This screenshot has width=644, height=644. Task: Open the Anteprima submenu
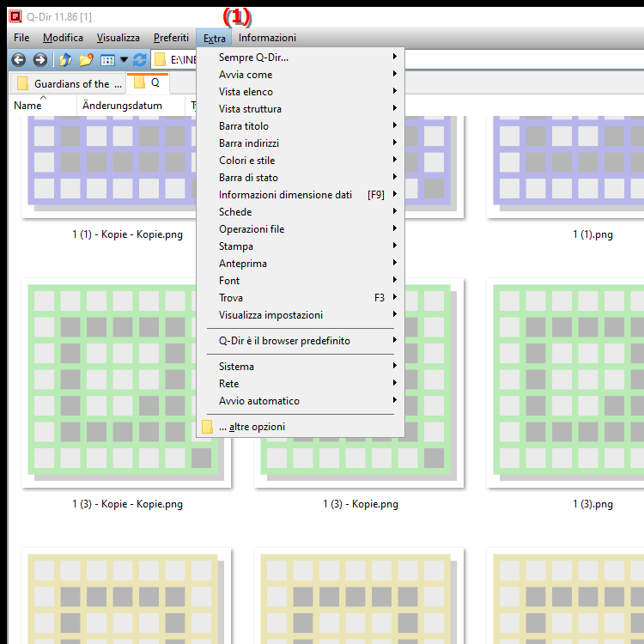(301, 264)
